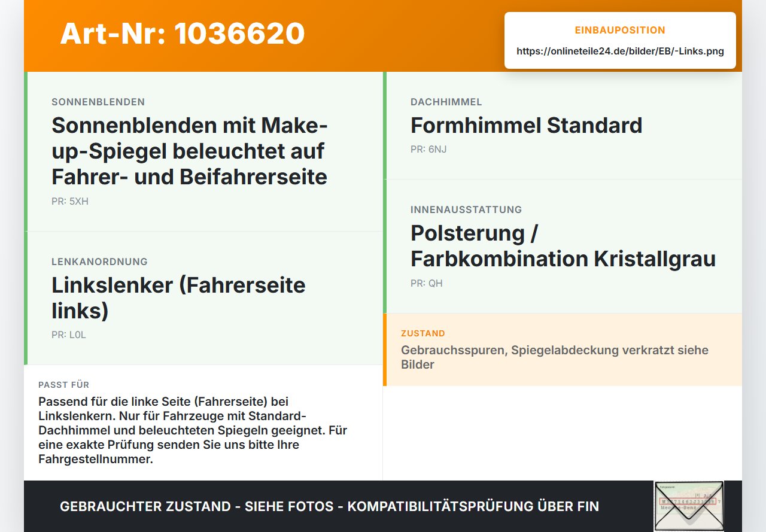Click the Sonnenblenden Make-up-Spiegel feature card
The width and height of the screenshot is (766, 532).
coord(203,151)
